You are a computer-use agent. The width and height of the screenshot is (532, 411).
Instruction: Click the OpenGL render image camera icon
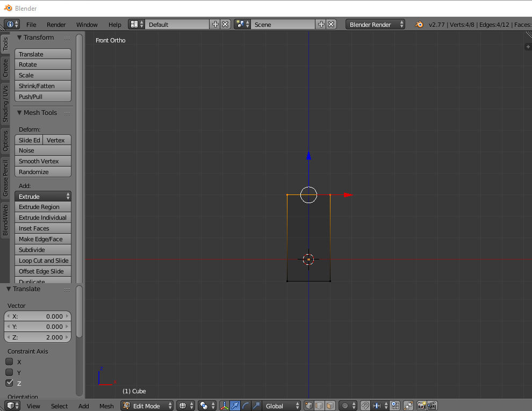point(421,406)
